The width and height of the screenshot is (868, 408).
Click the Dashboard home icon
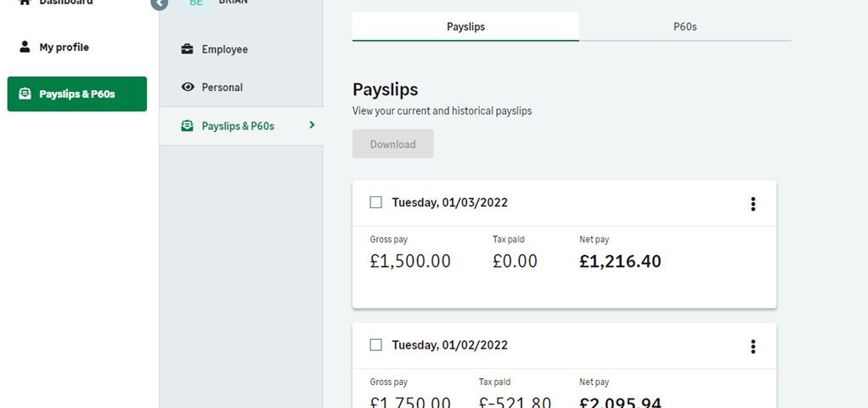point(25,2)
